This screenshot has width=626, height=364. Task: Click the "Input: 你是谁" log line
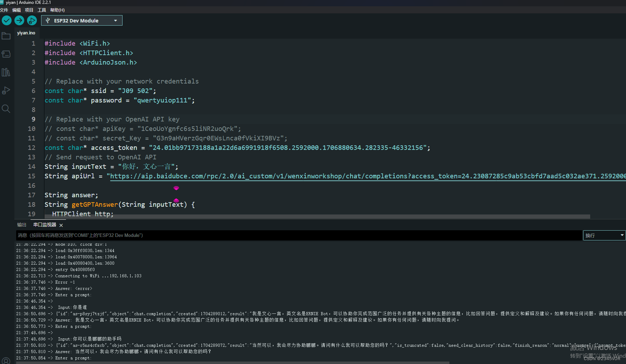point(52,307)
